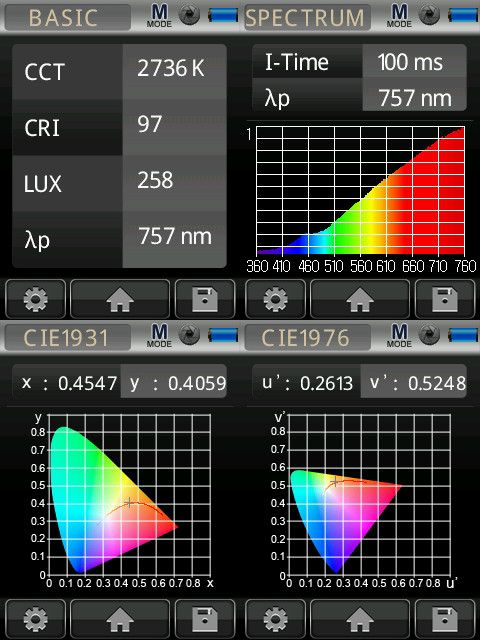Select the CIE1976 title tab
This screenshot has width=480, height=640.
tap(308, 337)
